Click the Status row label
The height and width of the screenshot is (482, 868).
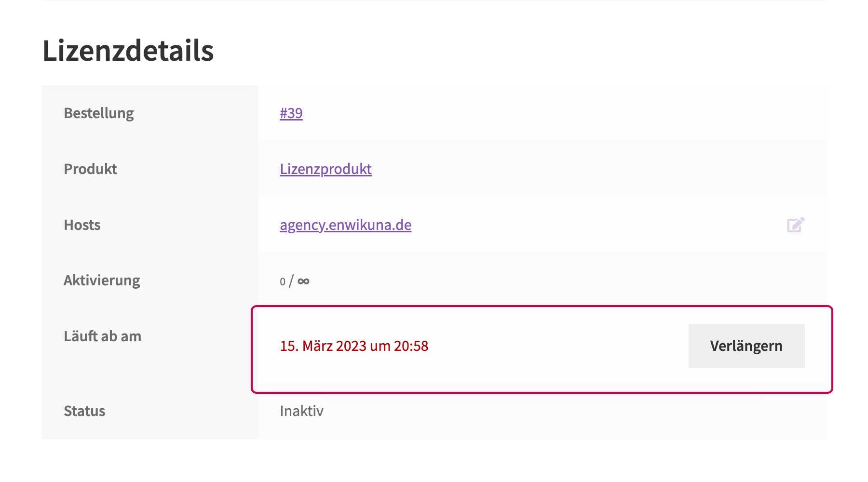point(84,411)
